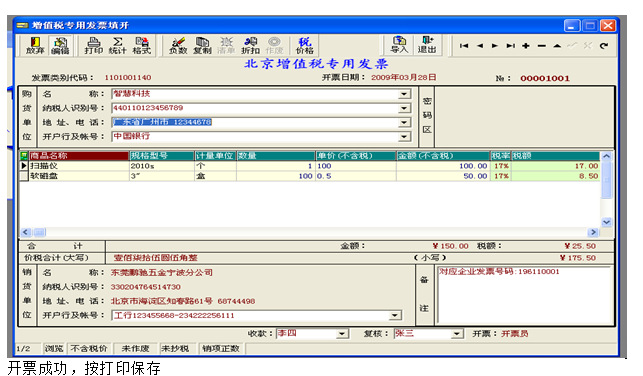This screenshot has width=643, height=376.
Task: Click the 2010s specification cell
Action: [162, 166]
